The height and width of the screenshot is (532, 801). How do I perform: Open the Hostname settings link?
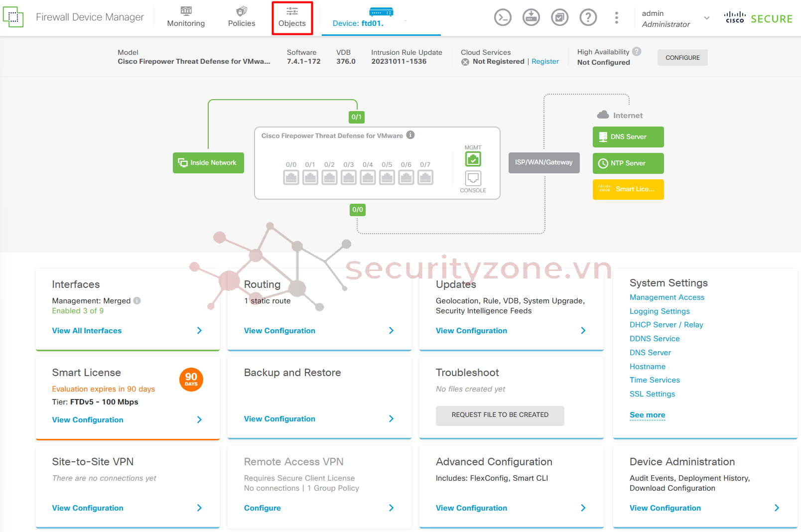click(648, 366)
